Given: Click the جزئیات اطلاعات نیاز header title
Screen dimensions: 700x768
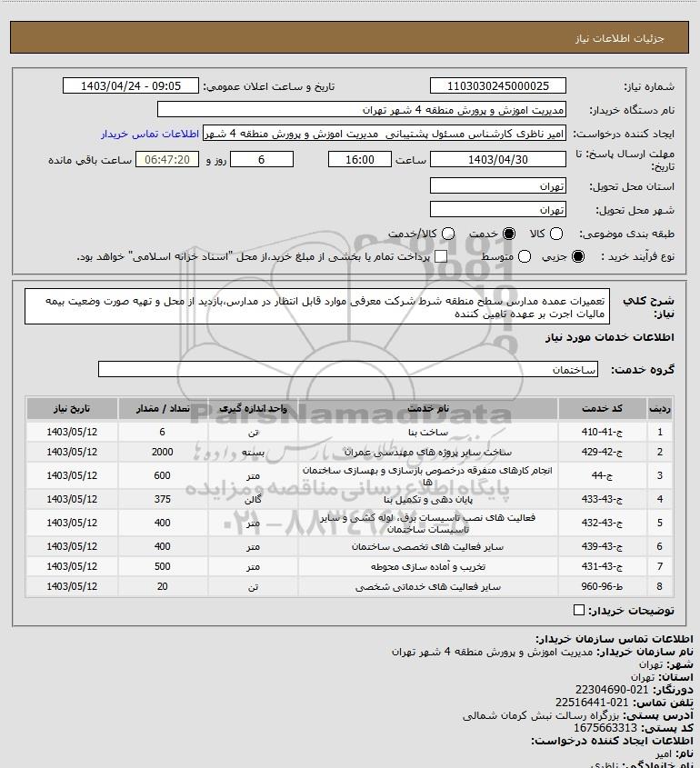Looking at the screenshot, I should [x=620, y=38].
